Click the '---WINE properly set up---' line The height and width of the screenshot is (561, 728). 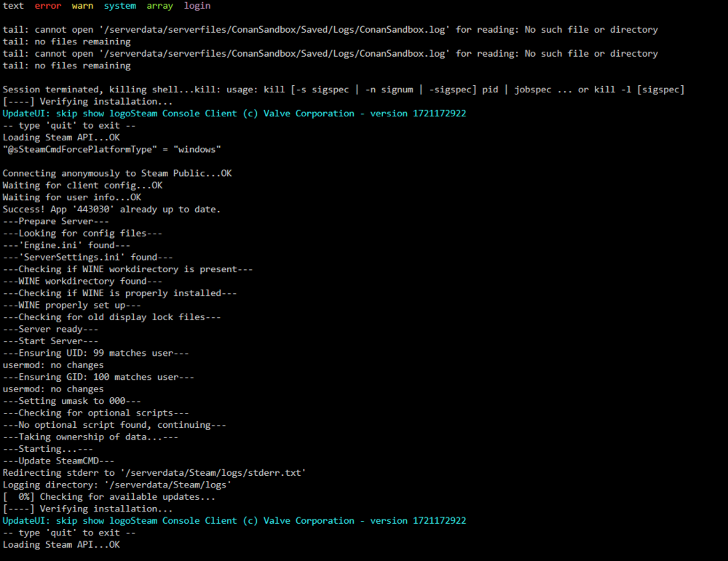click(x=72, y=306)
